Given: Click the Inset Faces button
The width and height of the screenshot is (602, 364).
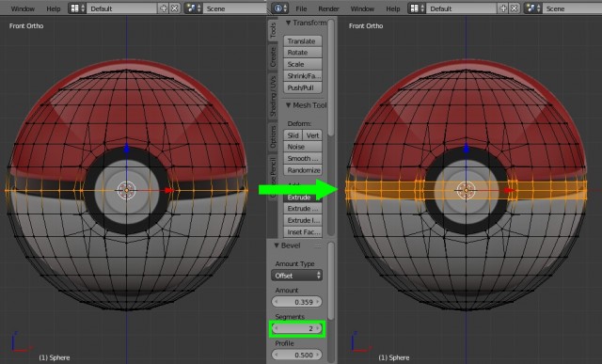Looking at the screenshot, I should 303,232.
